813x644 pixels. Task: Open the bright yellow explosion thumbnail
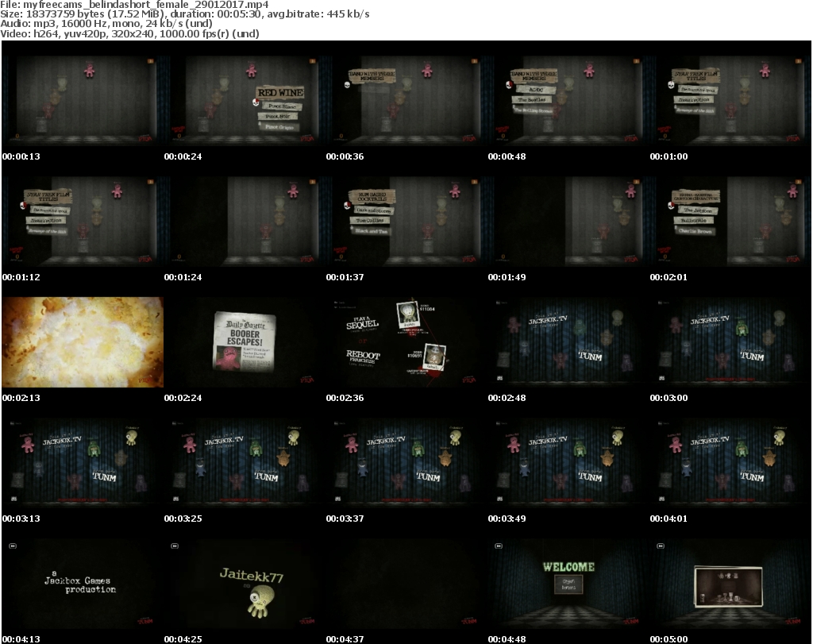[83, 342]
